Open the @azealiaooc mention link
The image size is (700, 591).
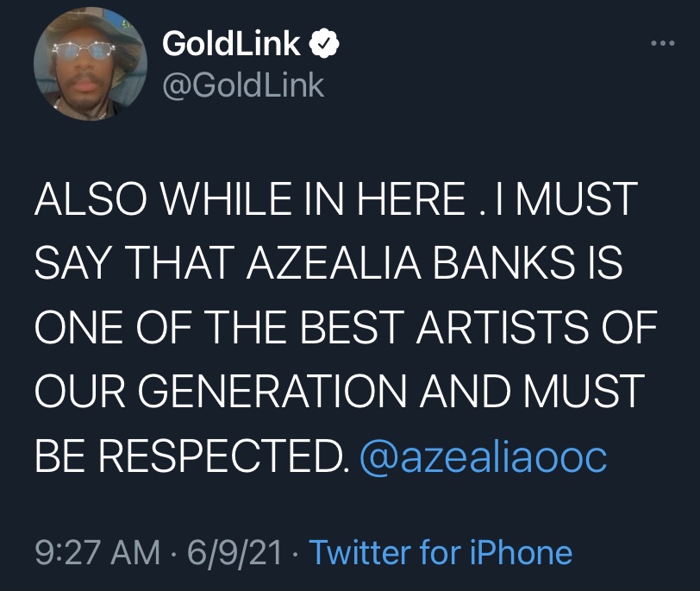(x=483, y=457)
